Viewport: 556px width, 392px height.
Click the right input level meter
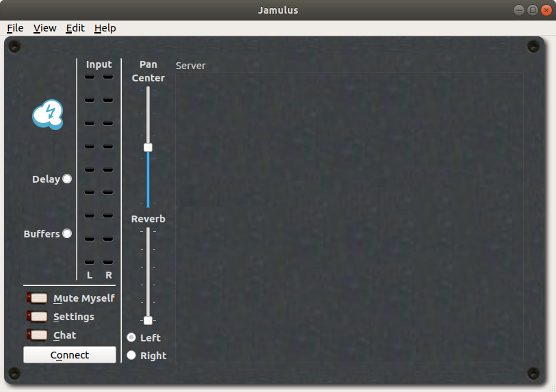pos(108,170)
